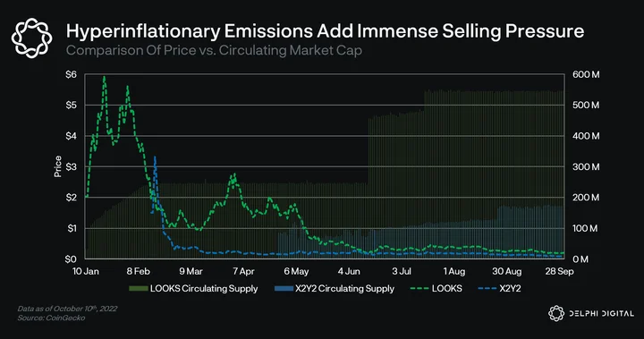Click the Delphi knot logo beside the title

coord(31,38)
